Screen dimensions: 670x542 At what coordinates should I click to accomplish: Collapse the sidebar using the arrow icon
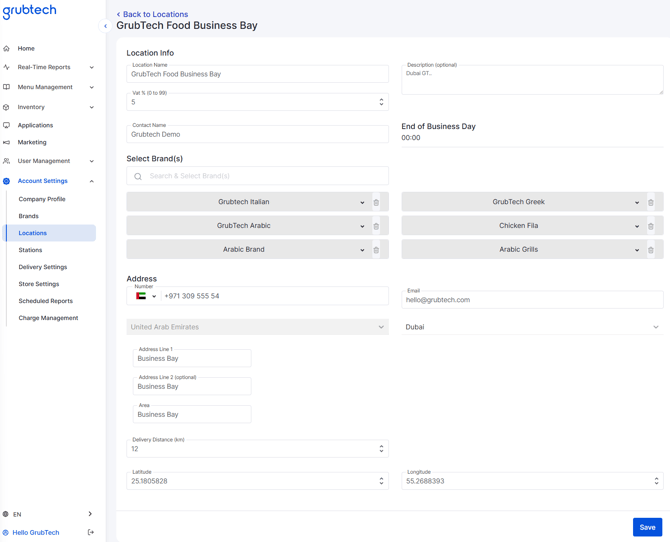pos(105,26)
